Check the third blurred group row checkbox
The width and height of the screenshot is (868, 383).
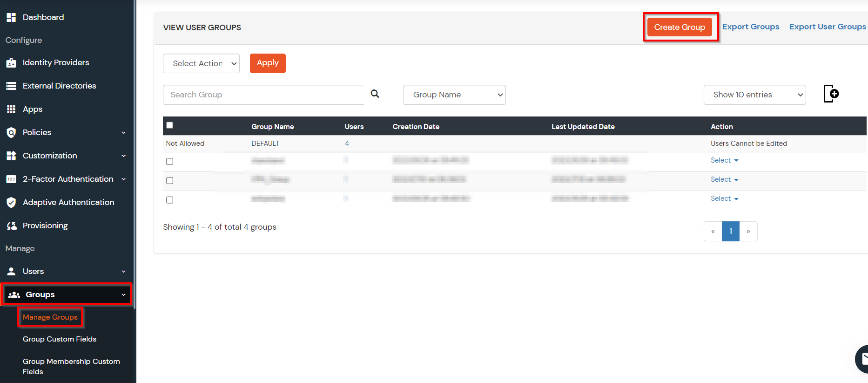coord(169,200)
